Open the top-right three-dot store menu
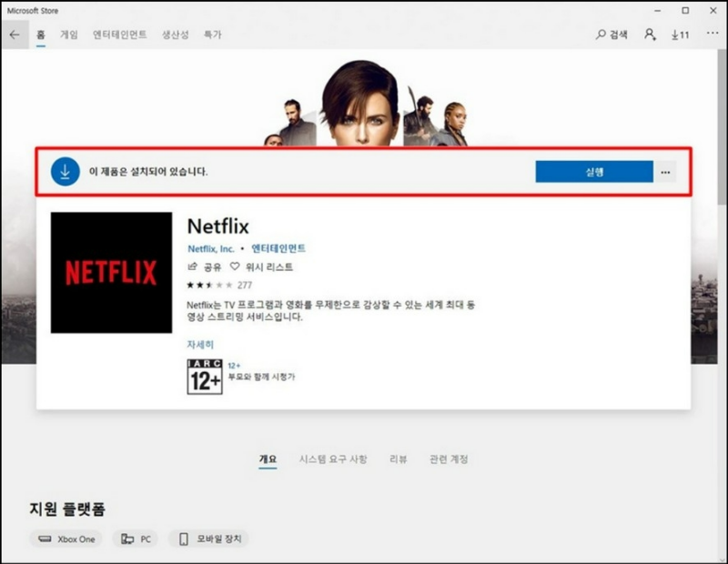 click(713, 34)
